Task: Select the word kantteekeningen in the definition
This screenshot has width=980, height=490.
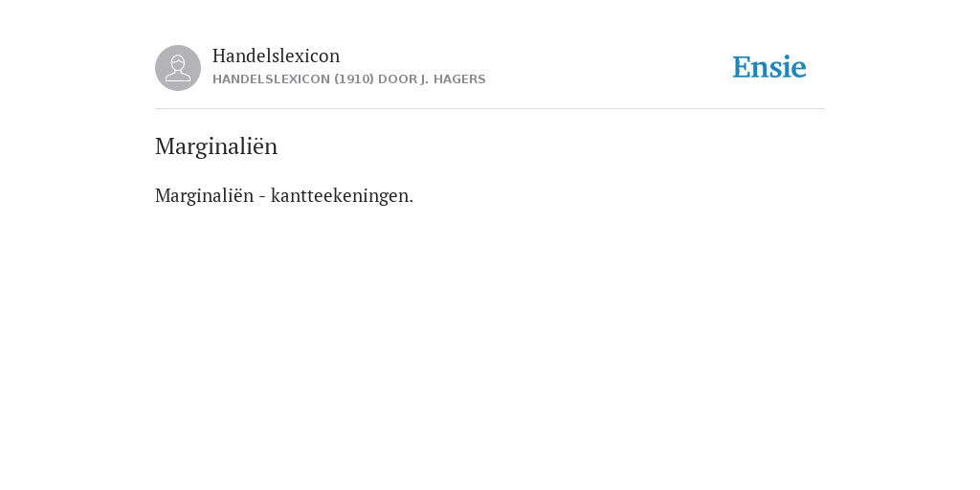Action: click(340, 196)
